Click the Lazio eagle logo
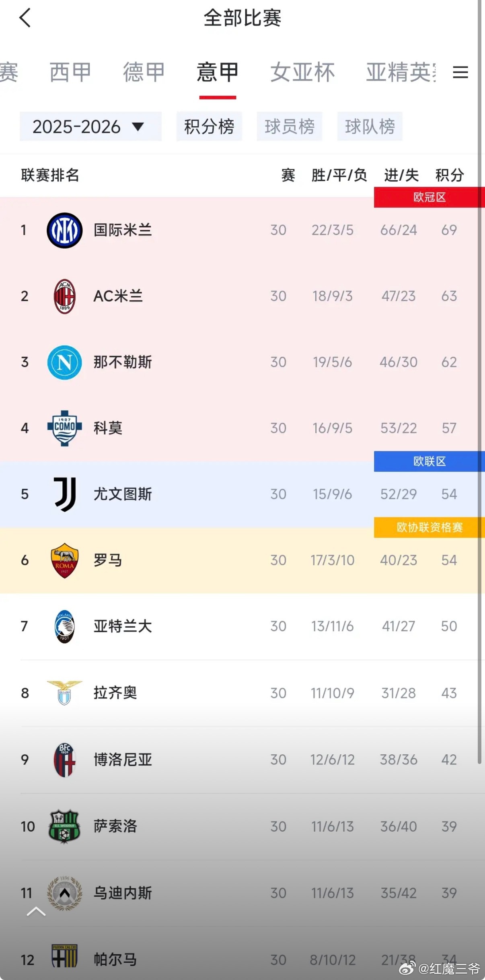The width and height of the screenshot is (485, 980). (64, 693)
